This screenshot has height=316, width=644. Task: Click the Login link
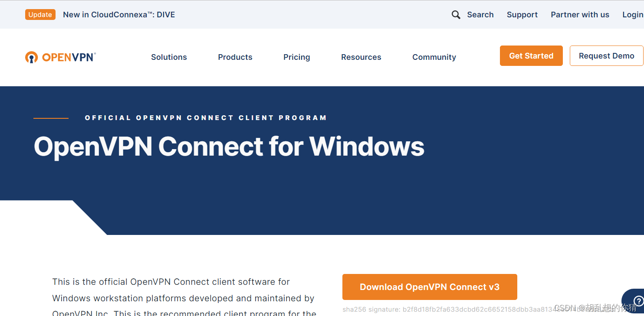(x=633, y=15)
